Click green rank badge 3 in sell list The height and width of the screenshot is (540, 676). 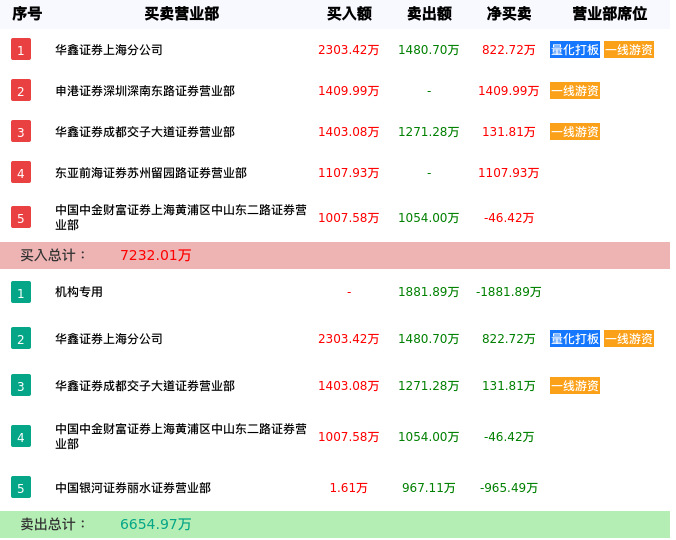click(21, 385)
